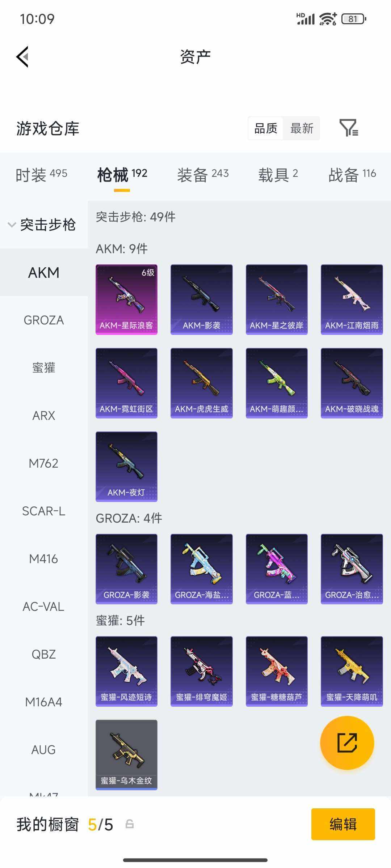
Task: Open the AKM-夜灯 skin card
Action: tap(126, 467)
